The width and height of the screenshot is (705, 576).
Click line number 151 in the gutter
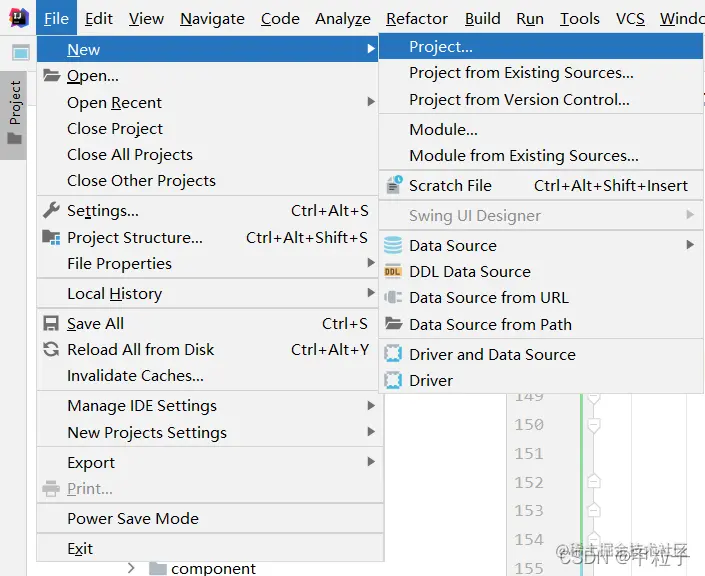tap(529, 453)
